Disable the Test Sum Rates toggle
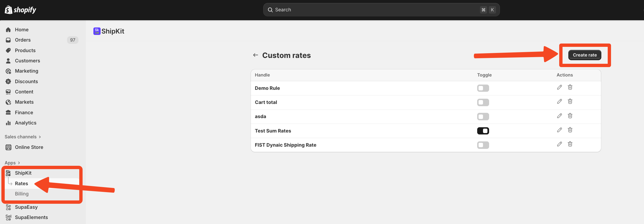Image resolution: width=644 pixels, height=224 pixels. [x=483, y=131]
